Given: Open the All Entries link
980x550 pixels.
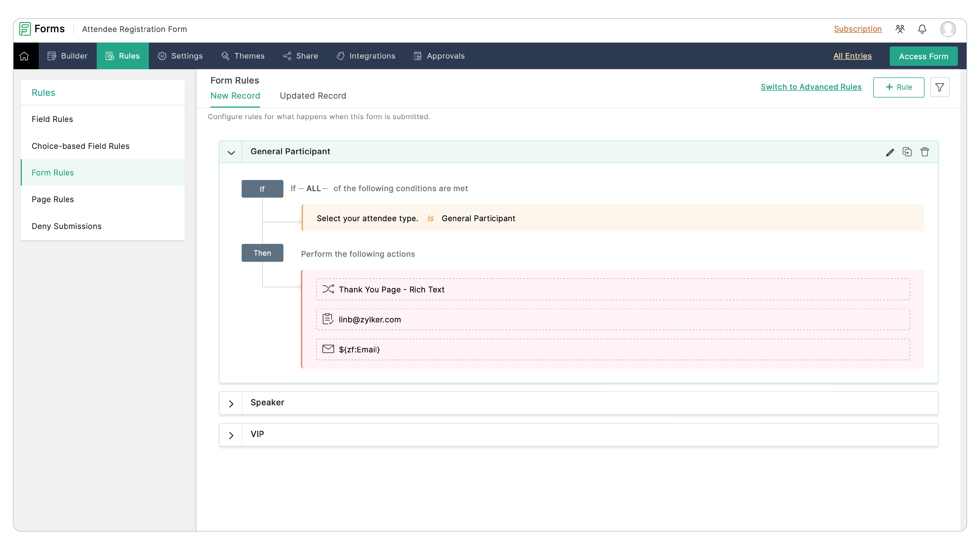Looking at the screenshot, I should [852, 56].
